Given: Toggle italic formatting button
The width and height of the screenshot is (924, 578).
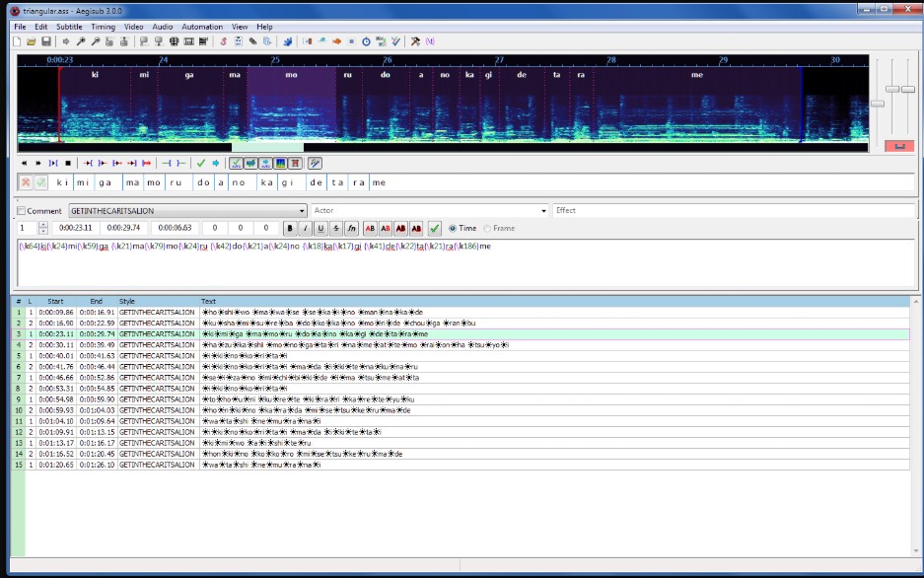Looking at the screenshot, I should (x=306, y=229).
